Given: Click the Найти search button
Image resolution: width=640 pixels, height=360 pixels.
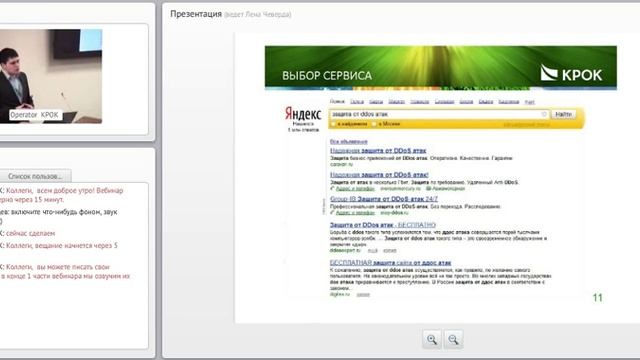Looking at the screenshot, I should 563,114.
